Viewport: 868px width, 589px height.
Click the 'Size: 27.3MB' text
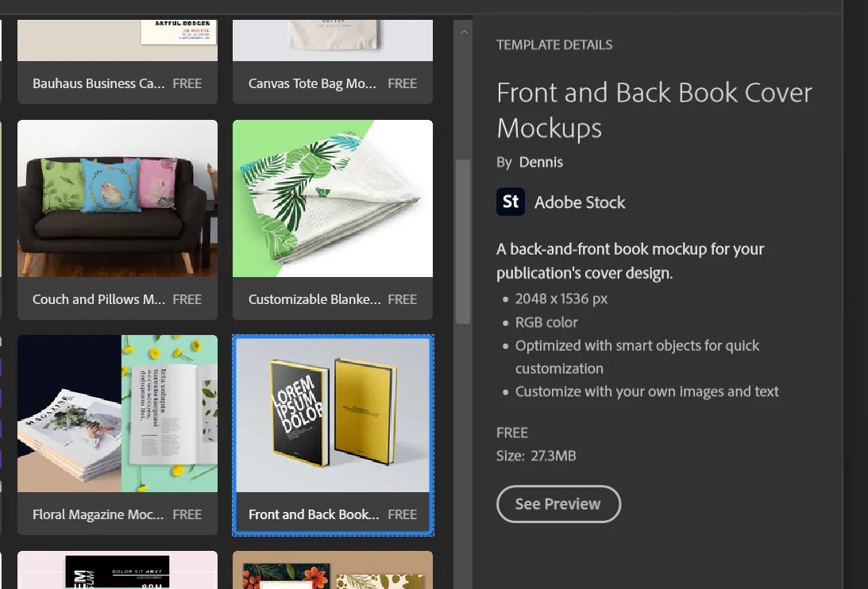[536, 456]
